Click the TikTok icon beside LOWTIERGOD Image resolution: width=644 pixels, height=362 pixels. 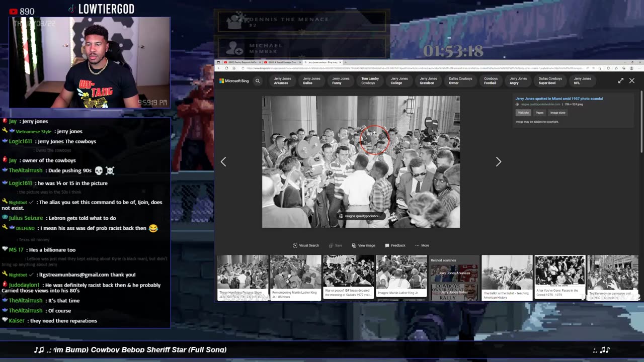71,9
